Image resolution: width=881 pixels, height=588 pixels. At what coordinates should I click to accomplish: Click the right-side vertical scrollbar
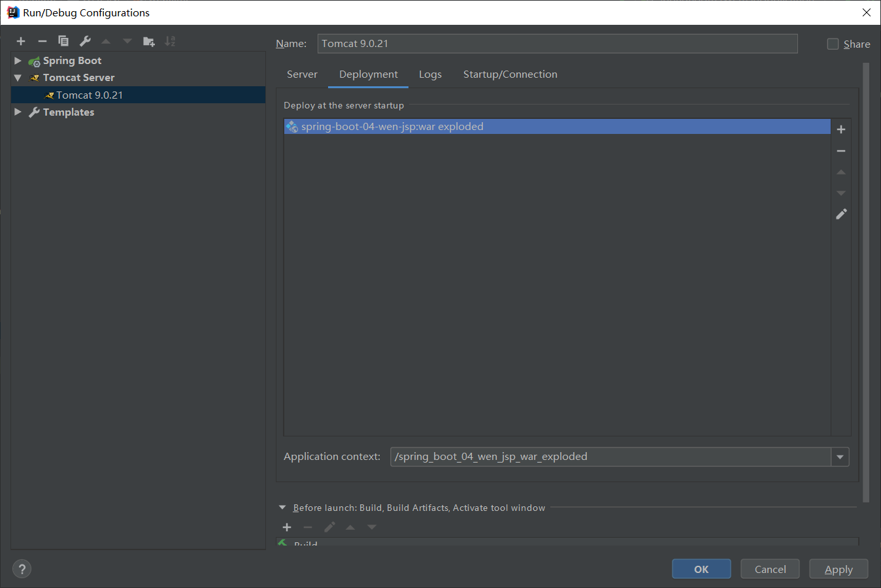click(x=866, y=282)
